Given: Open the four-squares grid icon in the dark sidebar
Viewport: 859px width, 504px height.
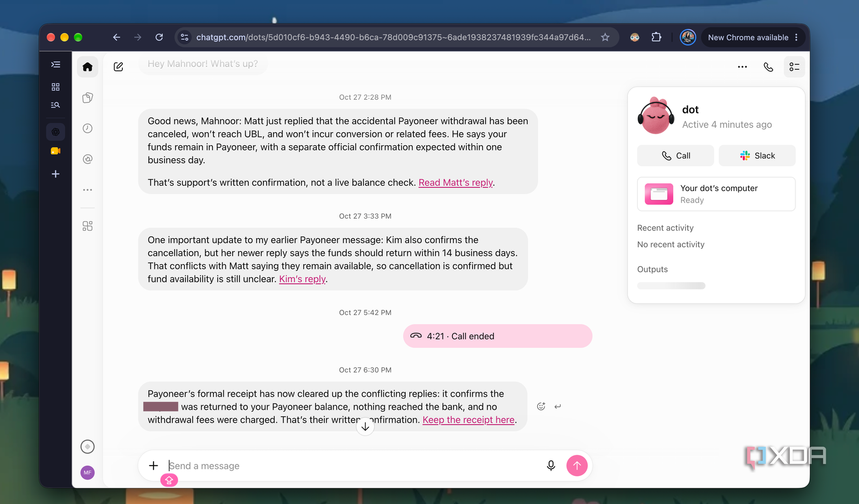Looking at the screenshot, I should coord(56,87).
